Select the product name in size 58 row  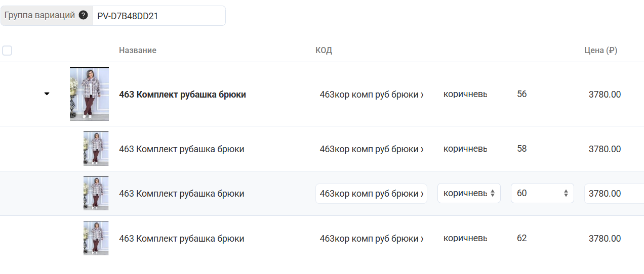tap(181, 149)
